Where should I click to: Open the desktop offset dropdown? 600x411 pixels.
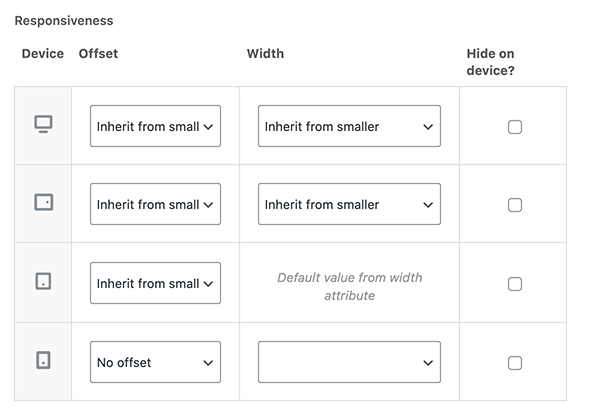tap(155, 126)
